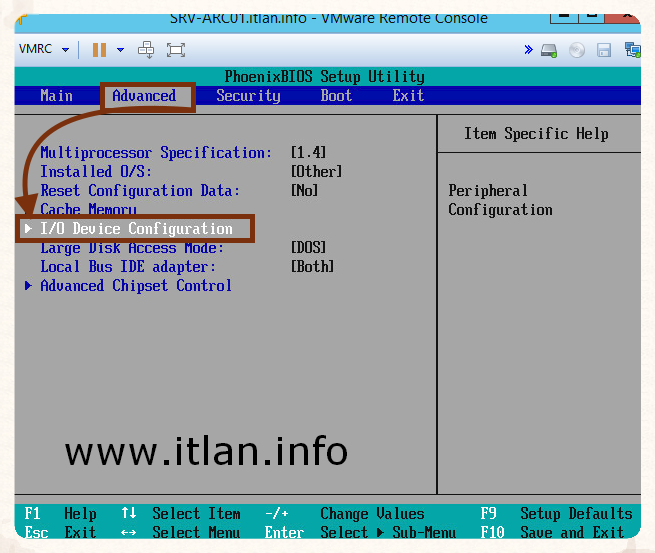Expand I/O Device Configuration submenu
655x553 pixels.
[x=136, y=229]
